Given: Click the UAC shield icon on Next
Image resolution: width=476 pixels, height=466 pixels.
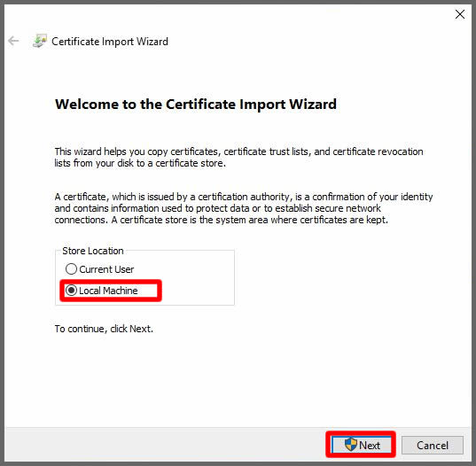Looking at the screenshot, I should point(351,445).
